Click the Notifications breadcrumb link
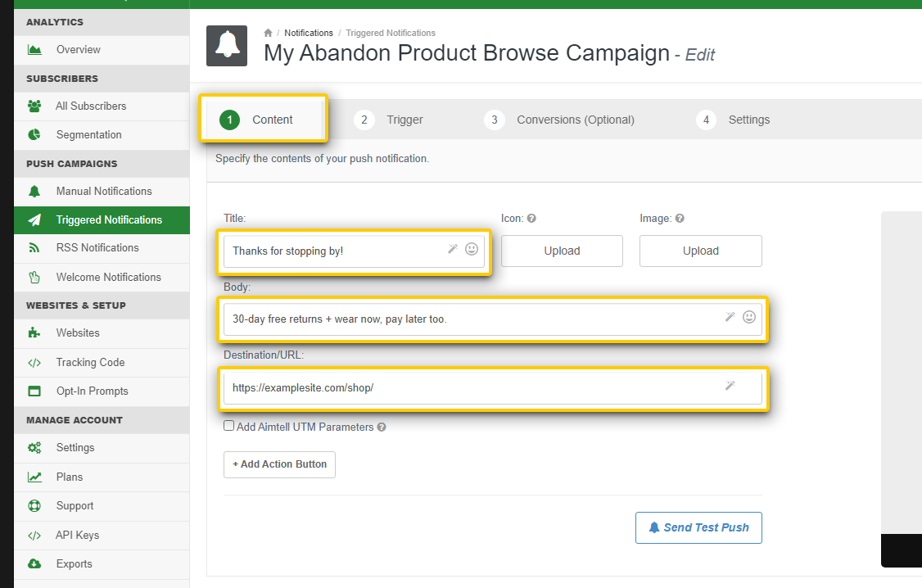 click(x=309, y=33)
